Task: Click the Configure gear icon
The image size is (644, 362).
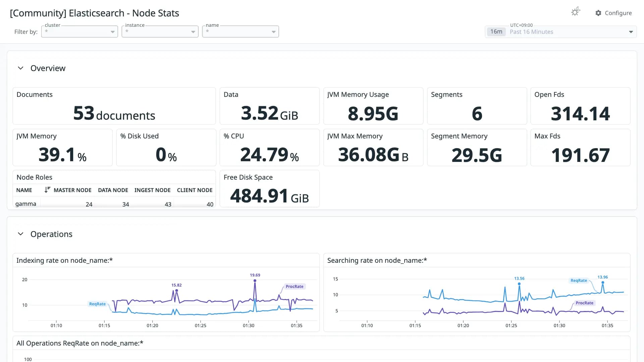Action: tap(598, 13)
